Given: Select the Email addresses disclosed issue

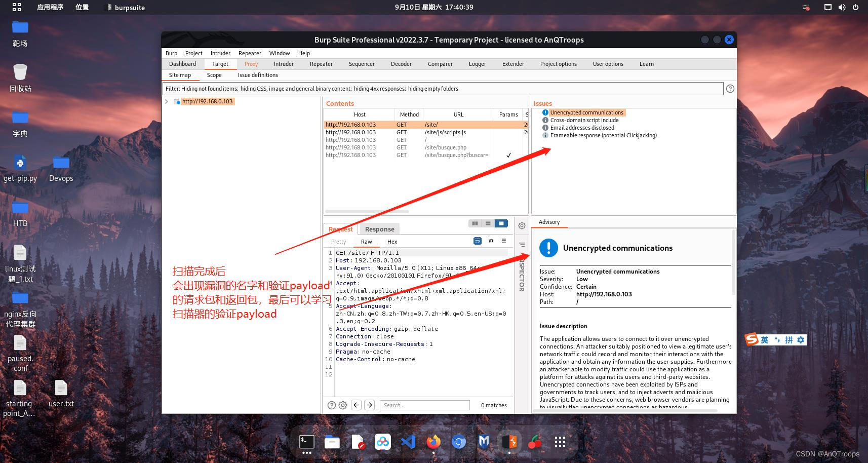Looking at the screenshot, I should coord(582,128).
